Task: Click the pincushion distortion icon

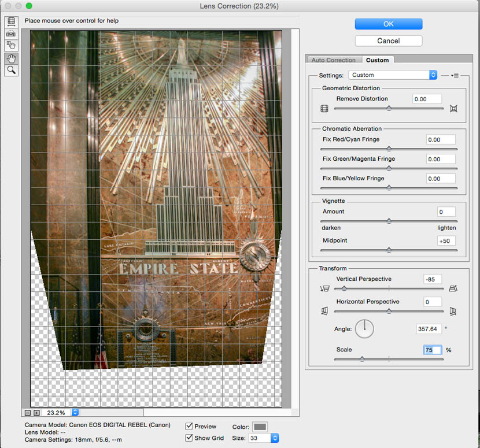Action: [453, 108]
